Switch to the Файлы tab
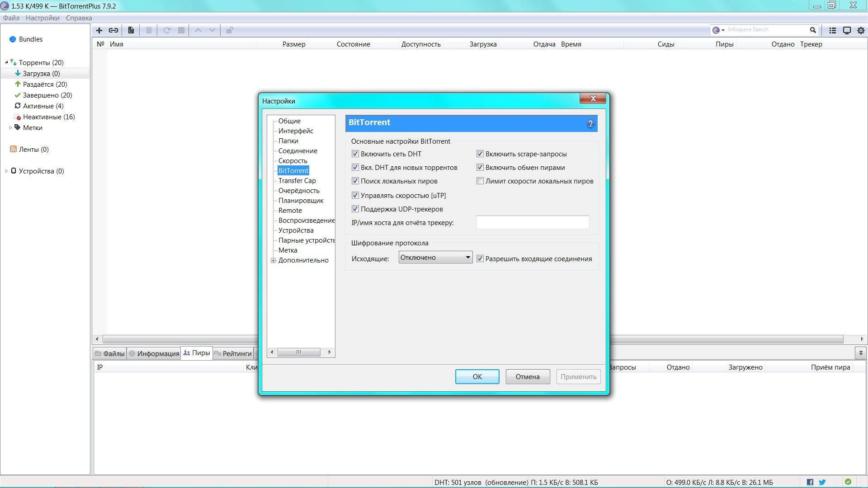The height and width of the screenshot is (488, 868). [109, 353]
